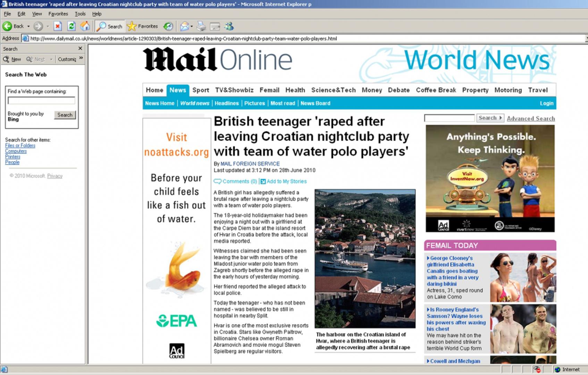Click the Find a Web page text field
Viewport: 588px width, 375px height.
(x=41, y=101)
